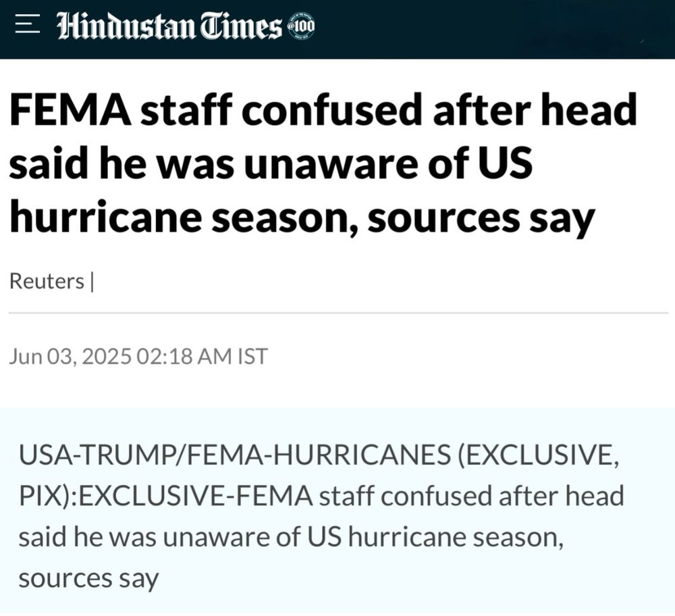Click headline line 'said he was unaware of US'
Viewport: 675px width, 616px height.
270,164
